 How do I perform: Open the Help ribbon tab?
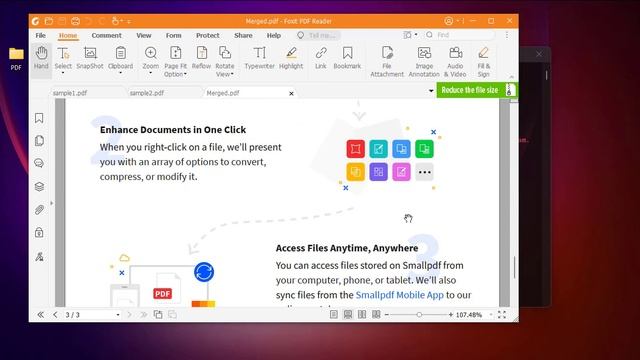(274, 36)
